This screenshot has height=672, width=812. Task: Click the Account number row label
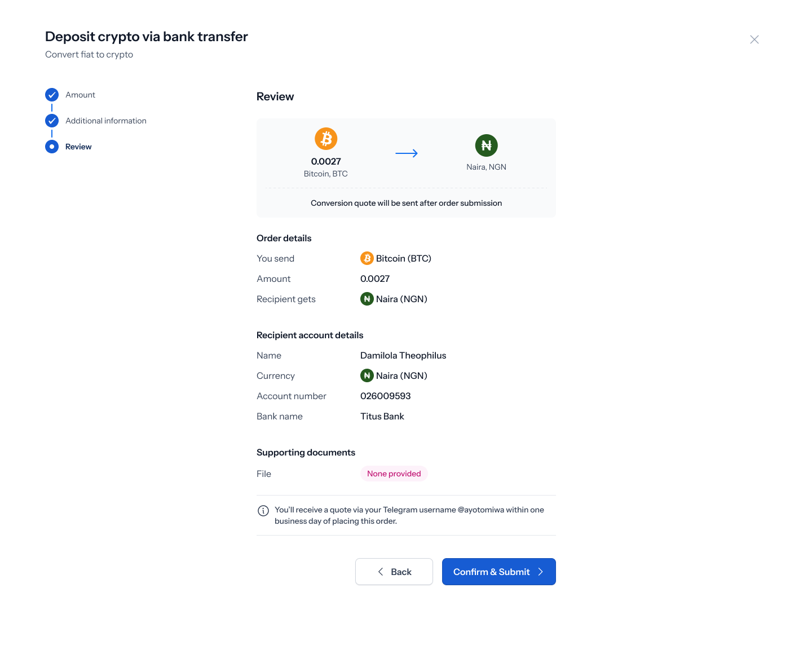tap(292, 396)
